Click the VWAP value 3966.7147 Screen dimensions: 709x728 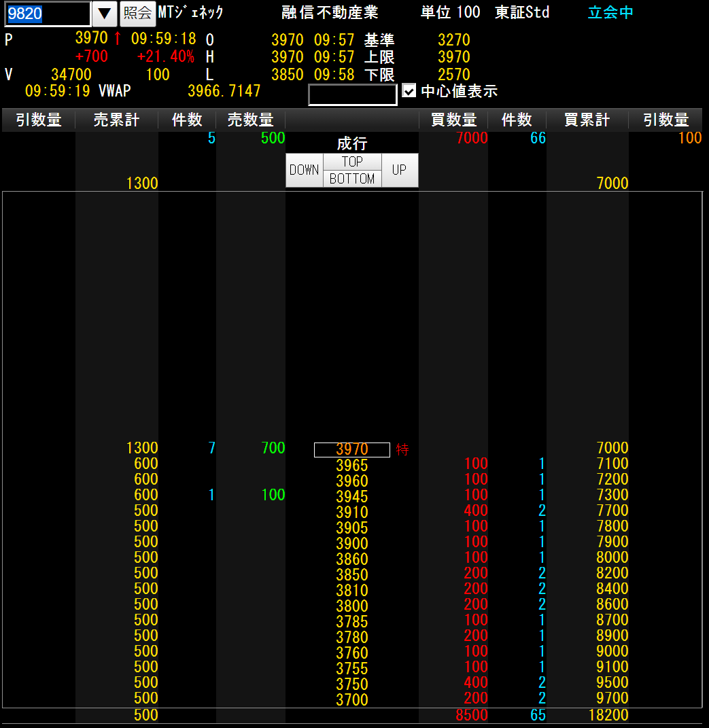click(224, 90)
